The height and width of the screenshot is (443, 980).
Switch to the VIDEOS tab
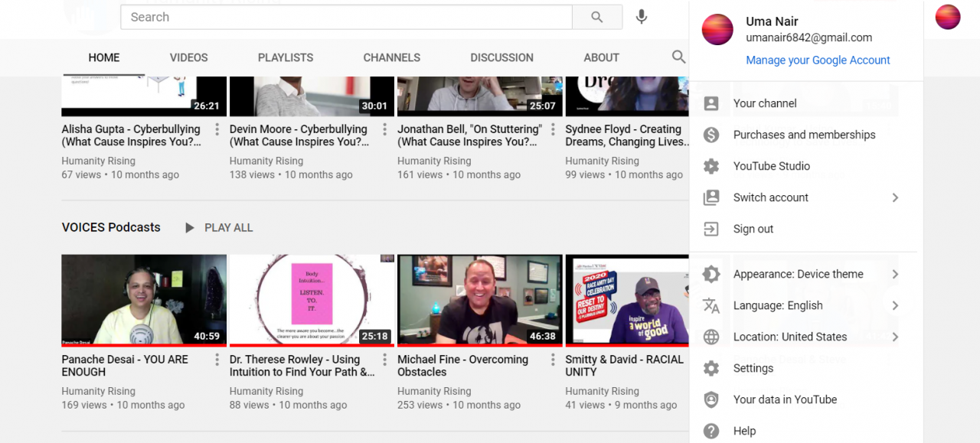coord(188,57)
